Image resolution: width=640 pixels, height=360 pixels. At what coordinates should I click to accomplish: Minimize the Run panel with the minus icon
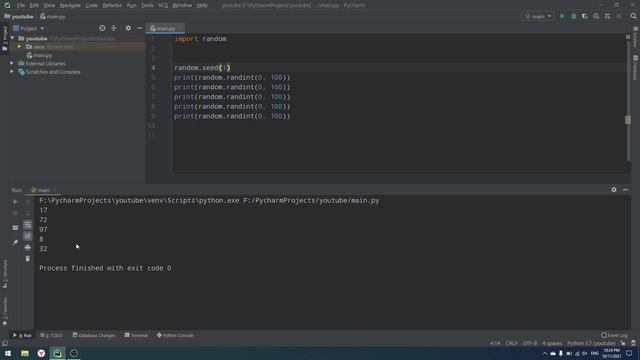click(625, 190)
